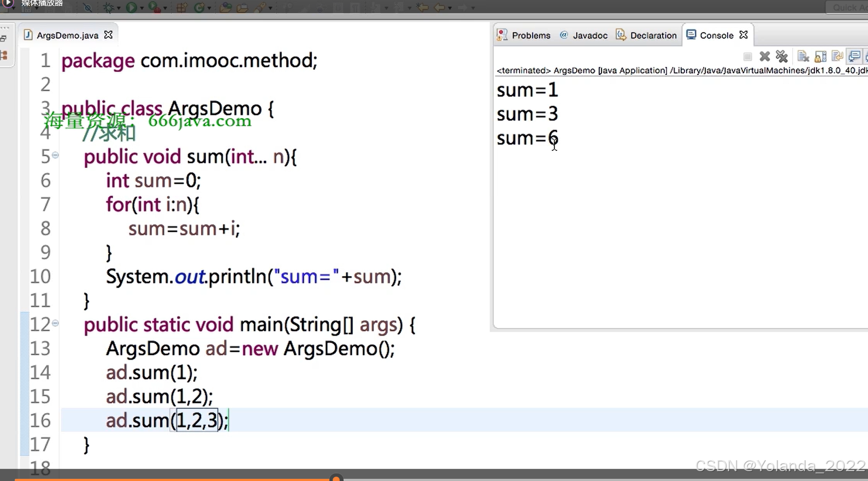Image resolution: width=868 pixels, height=481 pixels.
Task: Open Run Last Tool dropdown arrow
Action: 165,8
